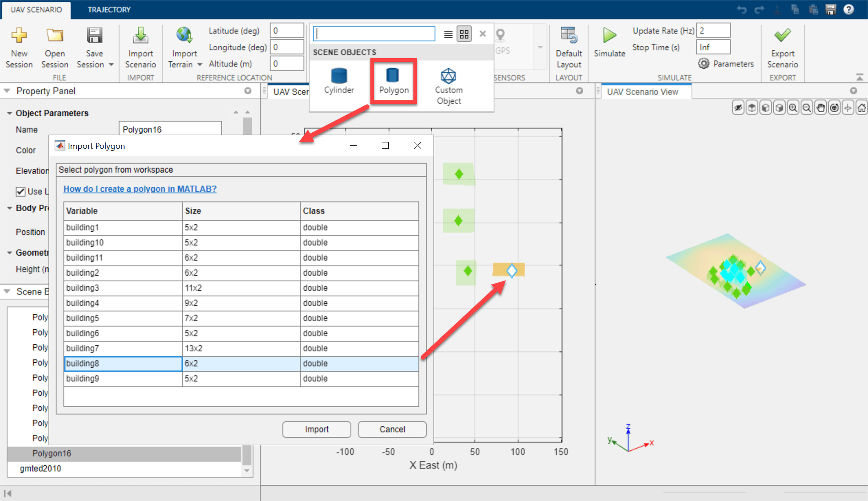
Task: Switch to the TRAJECTORY tab
Action: coord(109,10)
